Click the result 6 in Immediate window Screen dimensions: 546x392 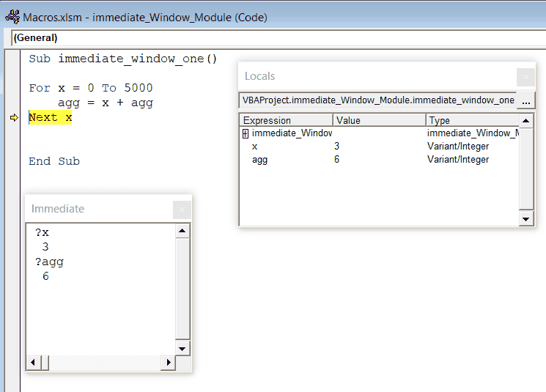pos(45,276)
